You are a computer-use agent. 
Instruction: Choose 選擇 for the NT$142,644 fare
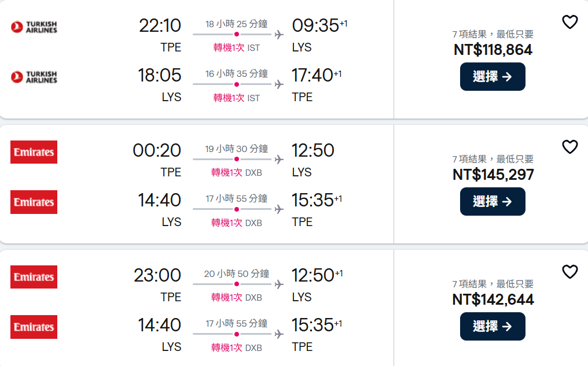pos(493,327)
